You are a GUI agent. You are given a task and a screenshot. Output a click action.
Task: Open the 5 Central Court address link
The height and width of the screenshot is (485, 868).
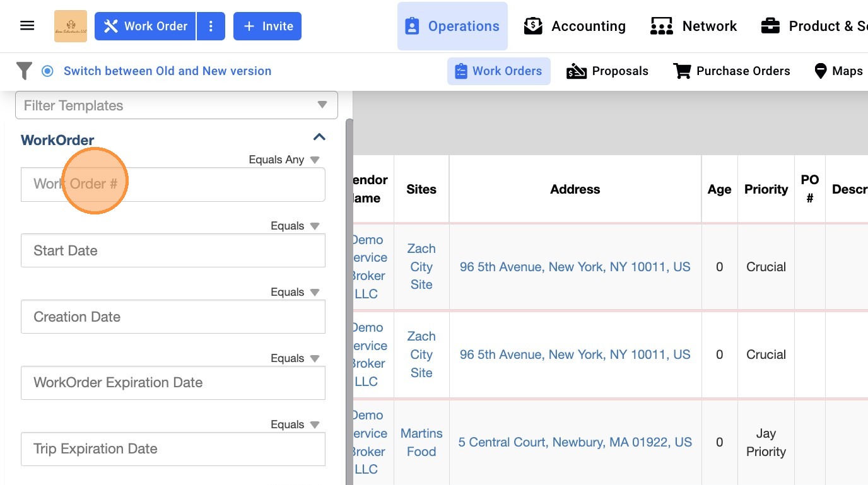[575, 442]
